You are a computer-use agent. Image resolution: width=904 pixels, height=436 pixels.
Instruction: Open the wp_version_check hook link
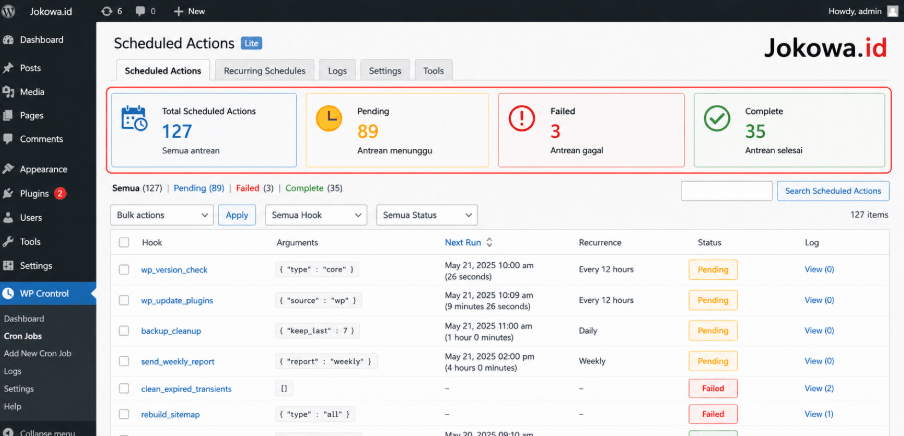pyautogui.click(x=174, y=269)
